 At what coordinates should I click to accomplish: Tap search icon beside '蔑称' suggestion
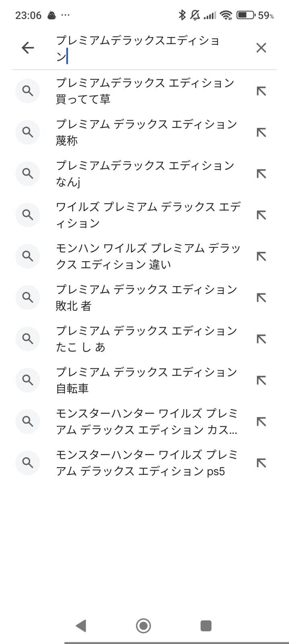pyautogui.click(x=28, y=132)
